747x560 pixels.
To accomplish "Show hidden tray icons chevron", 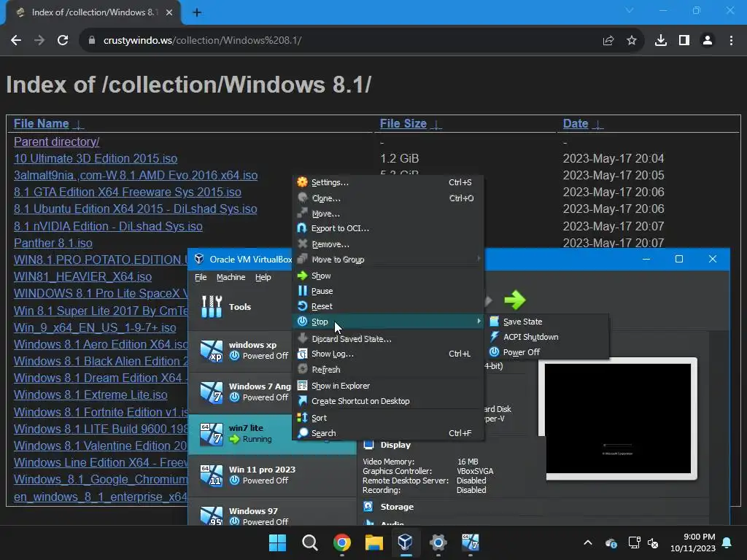I will [588, 542].
